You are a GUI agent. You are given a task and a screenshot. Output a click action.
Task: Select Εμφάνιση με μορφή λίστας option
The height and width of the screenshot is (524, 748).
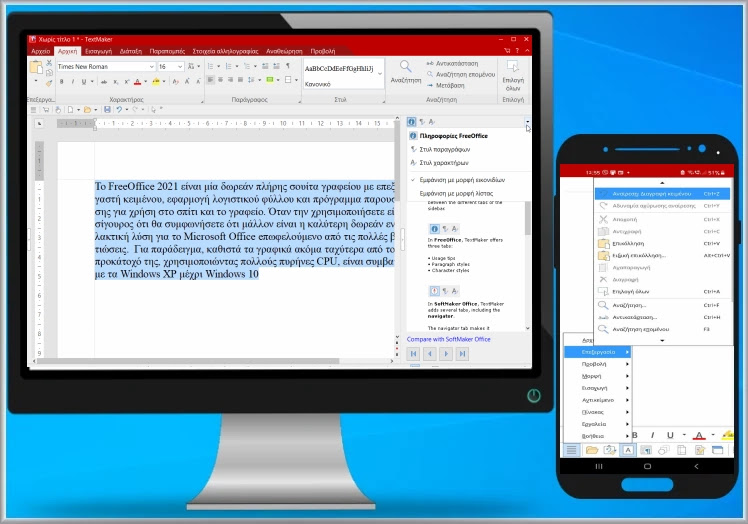(456, 193)
